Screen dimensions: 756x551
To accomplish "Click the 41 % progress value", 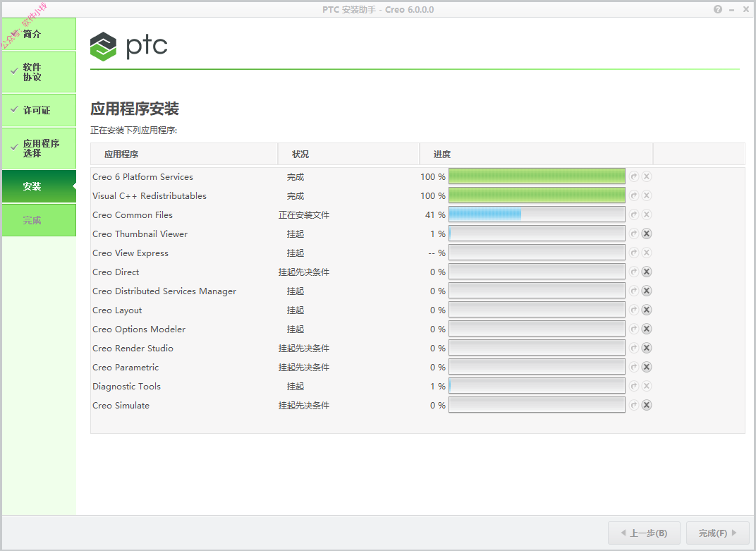I will (435, 215).
